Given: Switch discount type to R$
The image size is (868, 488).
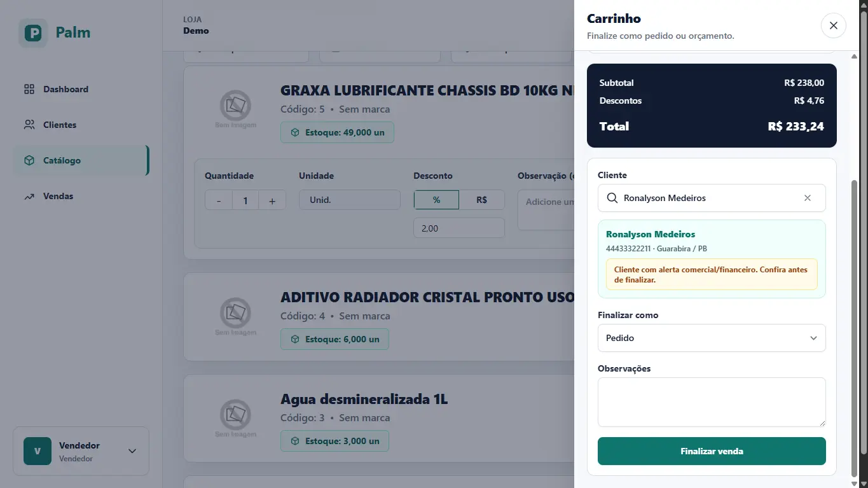Looking at the screenshot, I should pos(481,200).
